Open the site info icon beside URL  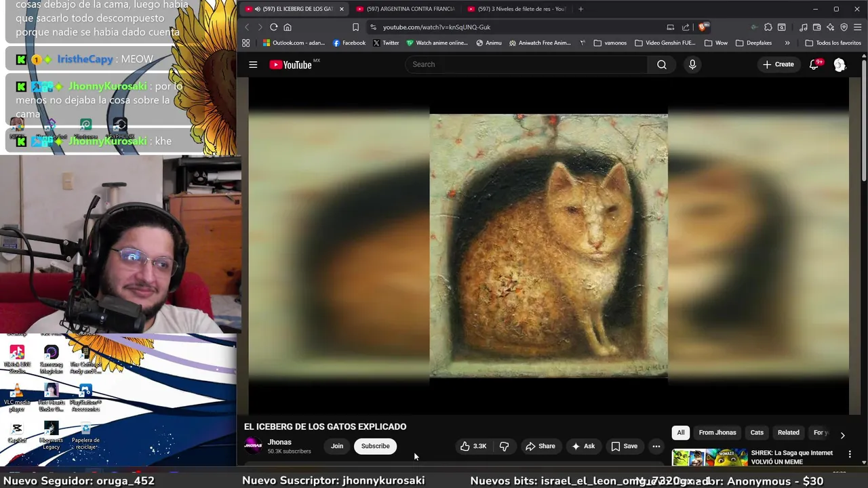(x=373, y=27)
